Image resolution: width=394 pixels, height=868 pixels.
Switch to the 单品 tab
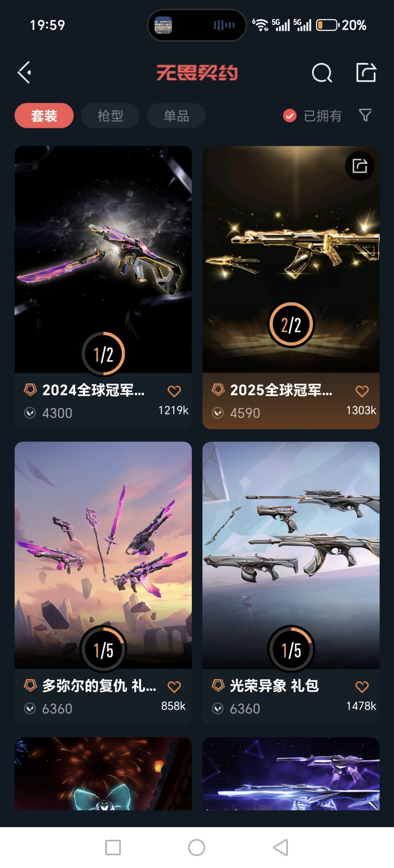tap(176, 116)
